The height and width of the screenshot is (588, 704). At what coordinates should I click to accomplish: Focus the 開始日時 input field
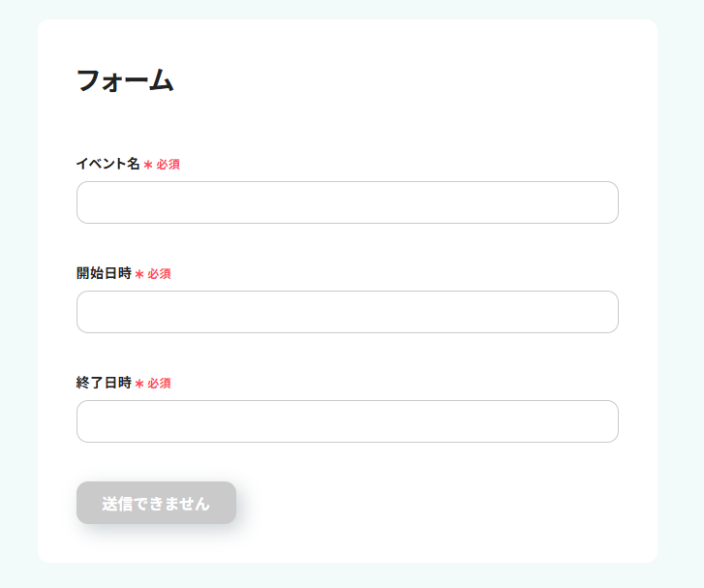[347, 312]
